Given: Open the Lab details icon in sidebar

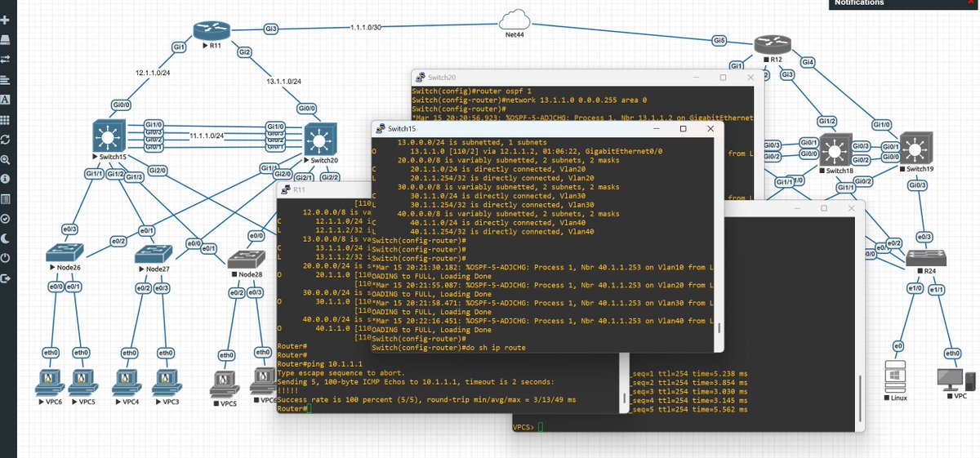Looking at the screenshot, I should [6, 199].
